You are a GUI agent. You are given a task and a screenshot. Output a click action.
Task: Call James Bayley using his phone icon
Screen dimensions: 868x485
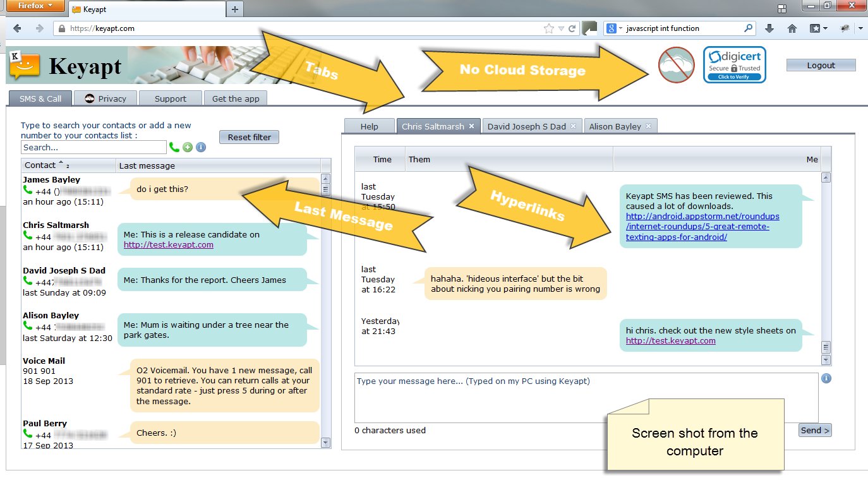tap(28, 190)
